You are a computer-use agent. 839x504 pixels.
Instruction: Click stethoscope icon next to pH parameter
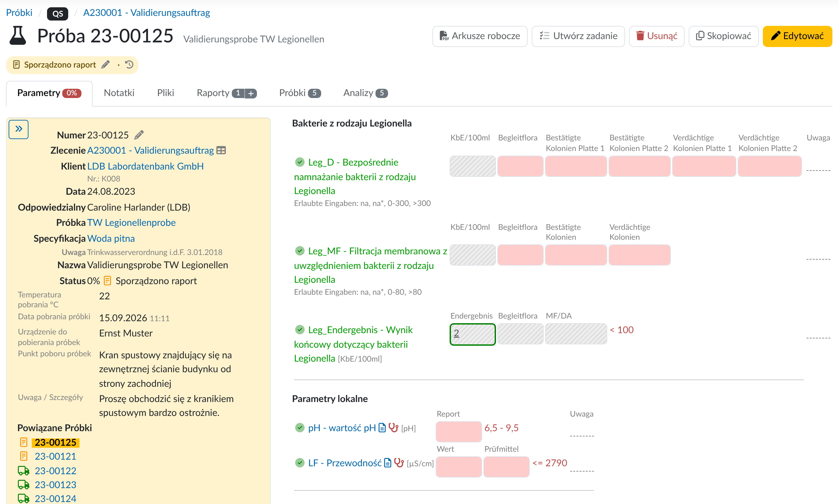(x=393, y=428)
